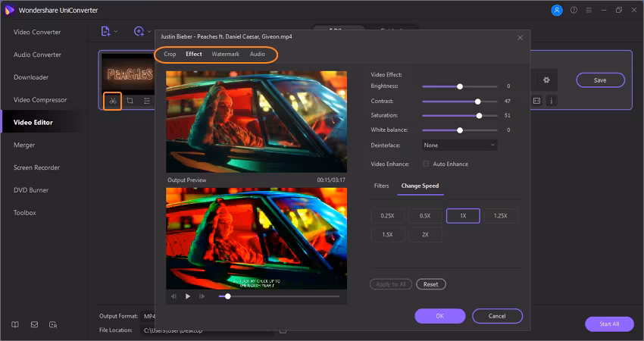The image size is (644, 341).
Task: Select the 1X speed option
Action: pos(463,216)
